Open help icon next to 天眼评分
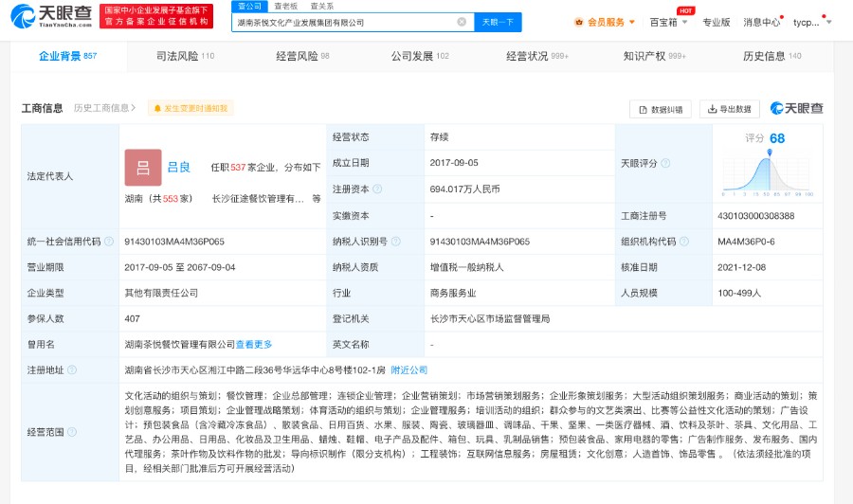Image resolution: width=853 pixels, height=504 pixels. pos(665,163)
